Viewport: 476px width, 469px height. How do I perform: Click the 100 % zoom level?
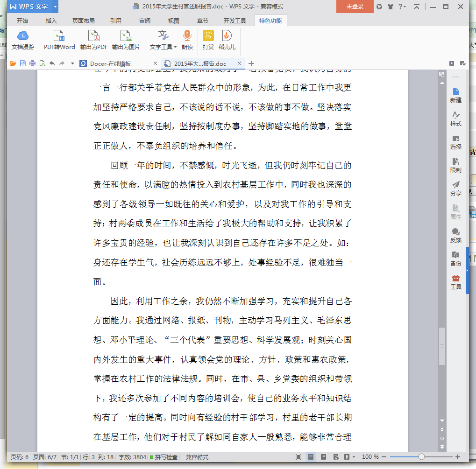370,457
